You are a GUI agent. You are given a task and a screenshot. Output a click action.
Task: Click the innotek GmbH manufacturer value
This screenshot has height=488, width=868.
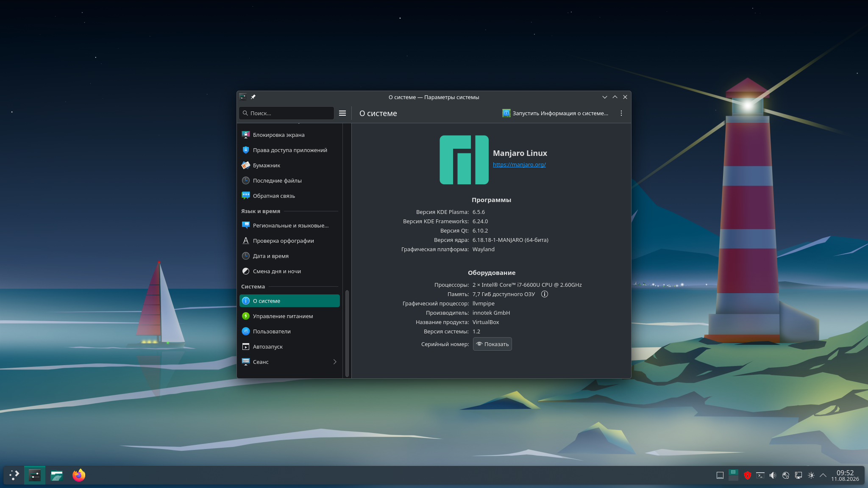pyautogui.click(x=491, y=313)
